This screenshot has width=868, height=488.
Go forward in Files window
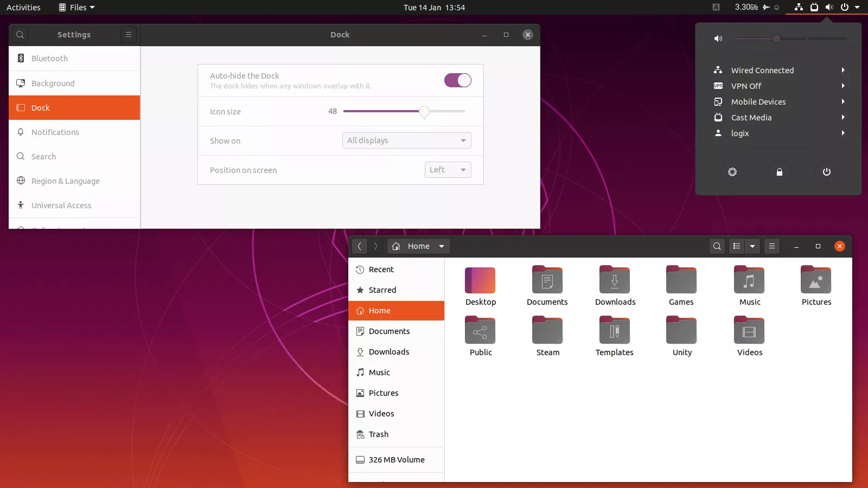pos(375,246)
